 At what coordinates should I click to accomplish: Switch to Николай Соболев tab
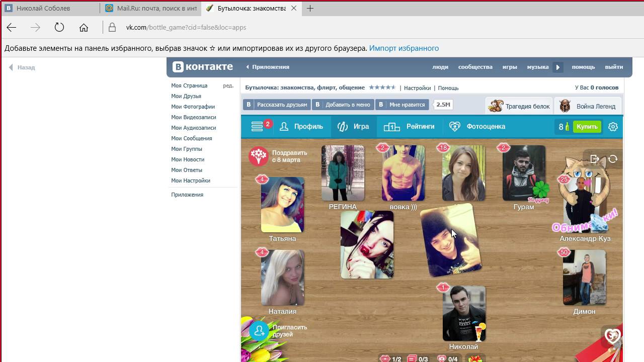click(50, 9)
